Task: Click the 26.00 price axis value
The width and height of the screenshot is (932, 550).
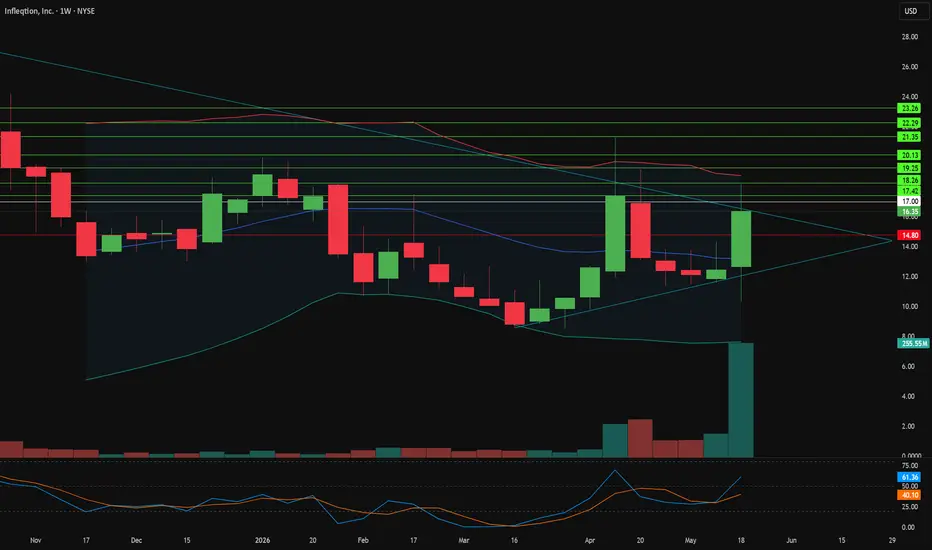Action: (909, 67)
